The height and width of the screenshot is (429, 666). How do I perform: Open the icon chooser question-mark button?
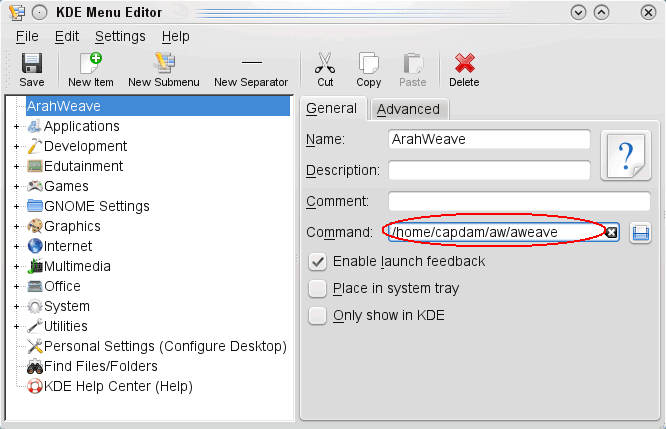pyautogui.click(x=626, y=155)
